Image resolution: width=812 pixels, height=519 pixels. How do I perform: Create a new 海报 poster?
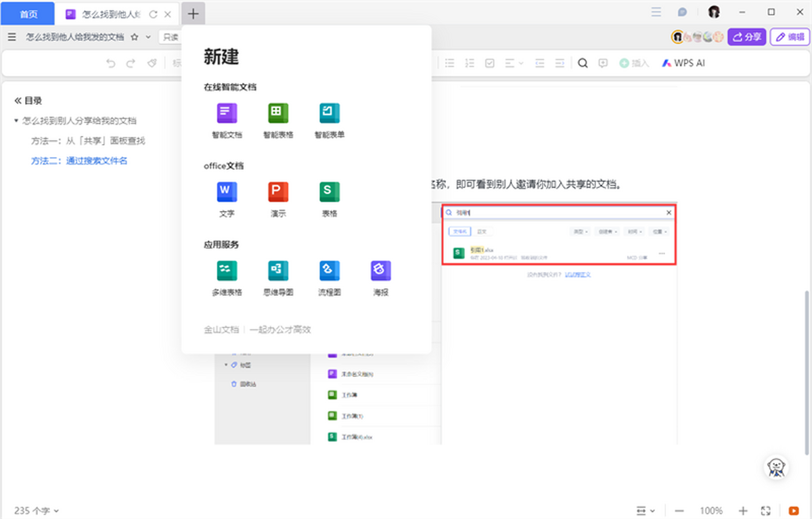click(x=381, y=271)
